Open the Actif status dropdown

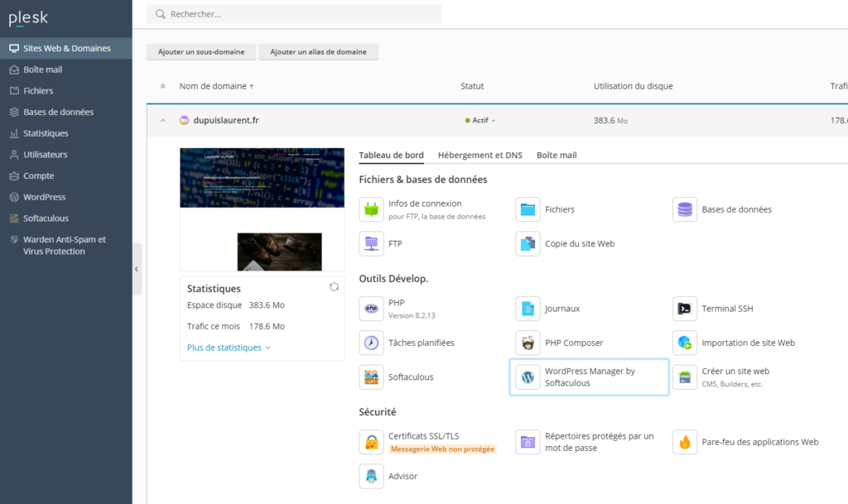pyautogui.click(x=481, y=121)
